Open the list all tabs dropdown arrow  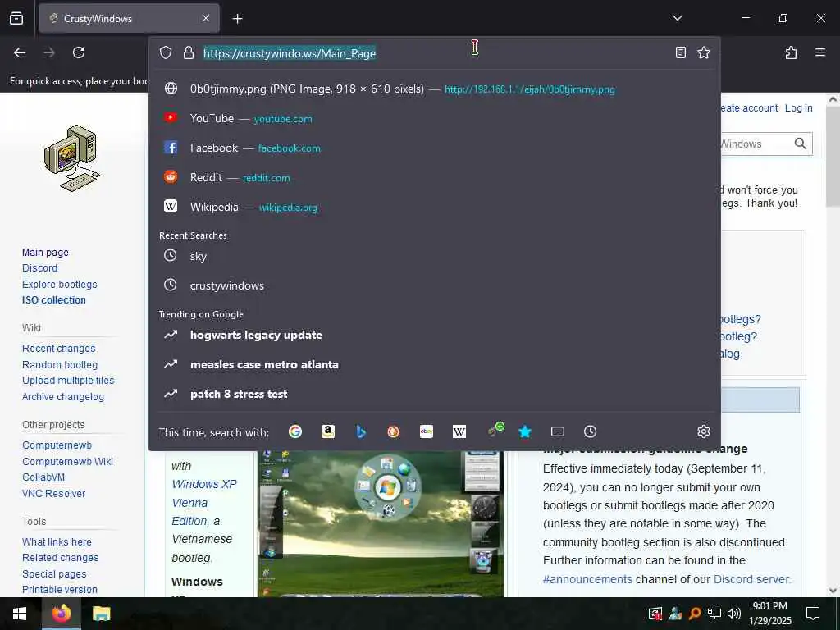point(677,18)
